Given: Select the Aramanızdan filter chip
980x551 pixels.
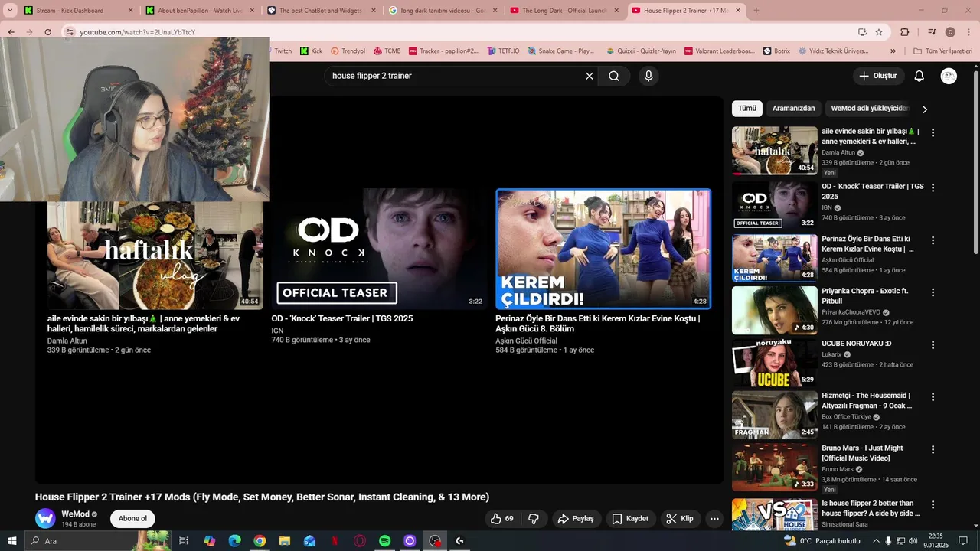Looking at the screenshot, I should (x=793, y=109).
